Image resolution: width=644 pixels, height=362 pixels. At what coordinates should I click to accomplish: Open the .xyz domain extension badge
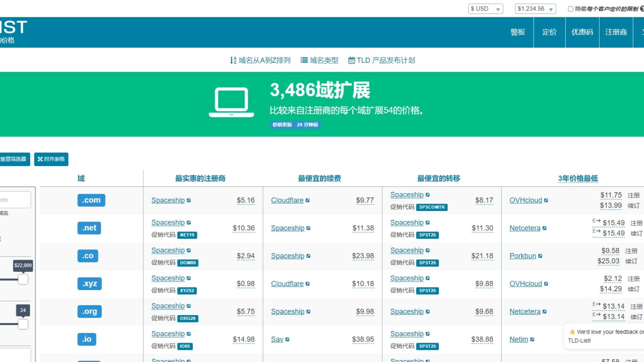(89, 284)
